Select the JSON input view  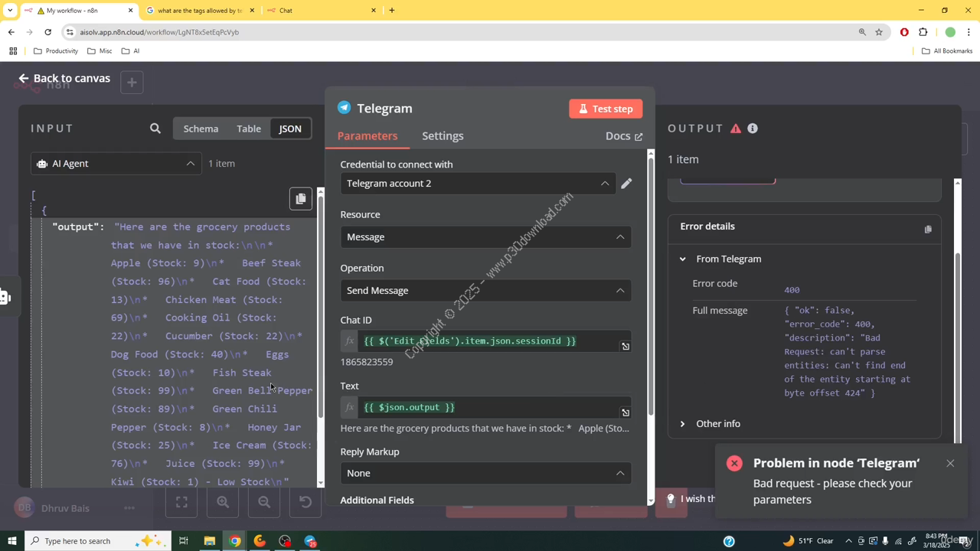pos(290,129)
